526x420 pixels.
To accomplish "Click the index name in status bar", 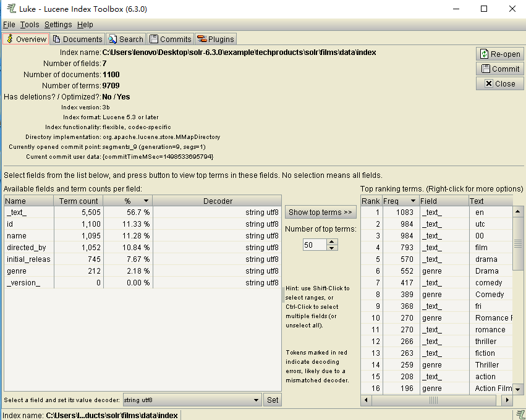I will click(112, 415).
